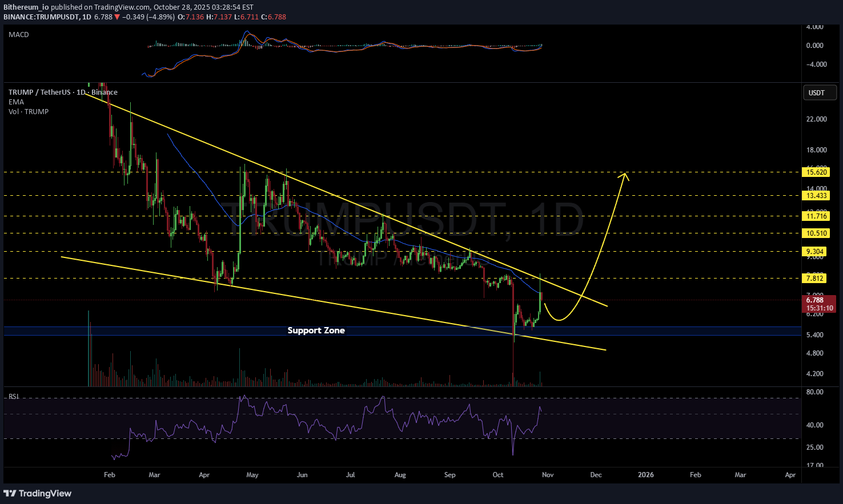Toggle the Vol · TRUMP indicator label
Viewport: 843px width, 504px height.
click(x=29, y=112)
